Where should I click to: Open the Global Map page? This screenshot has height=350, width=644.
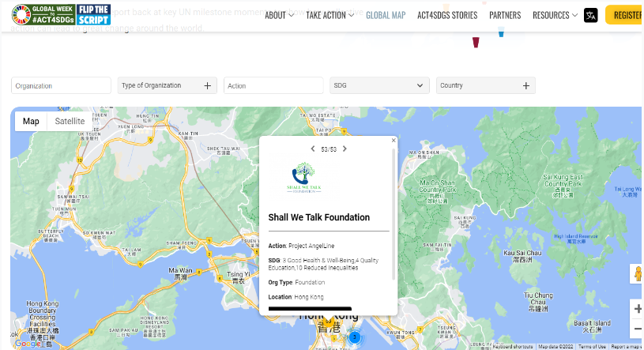pyautogui.click(x=386, y=16)
